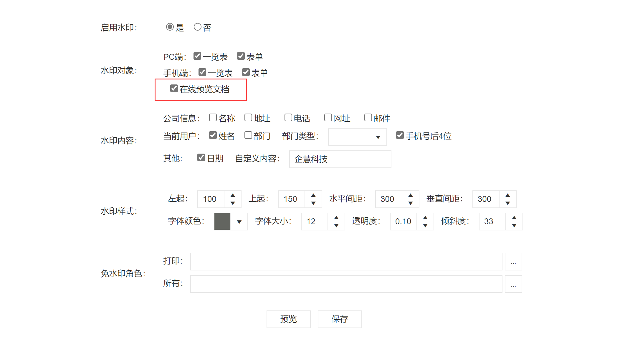Check the 公司信息 地址 checkbox
630x364 pixels.
pos(248,118)
